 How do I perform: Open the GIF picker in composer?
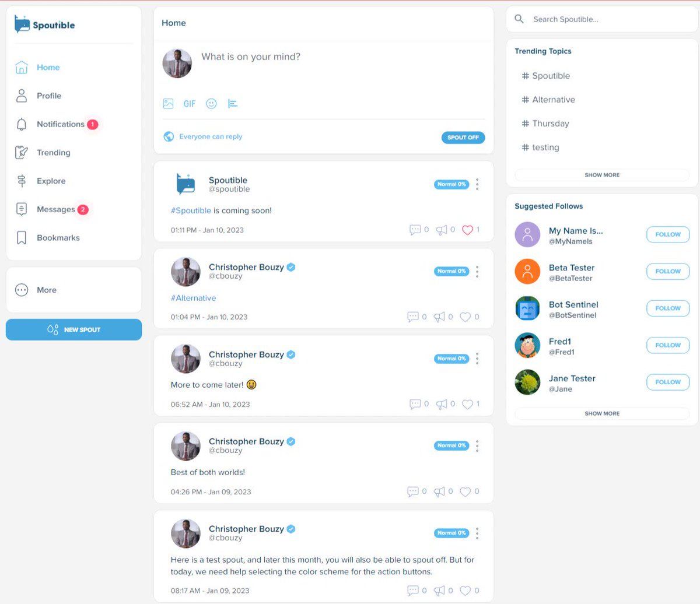point(190,104)
